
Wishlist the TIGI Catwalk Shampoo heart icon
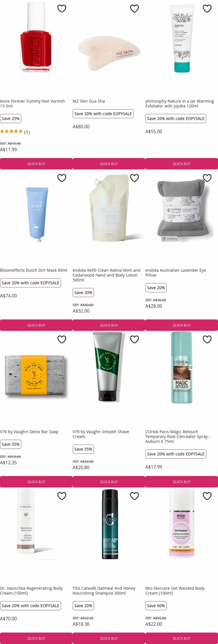[134, 496]
